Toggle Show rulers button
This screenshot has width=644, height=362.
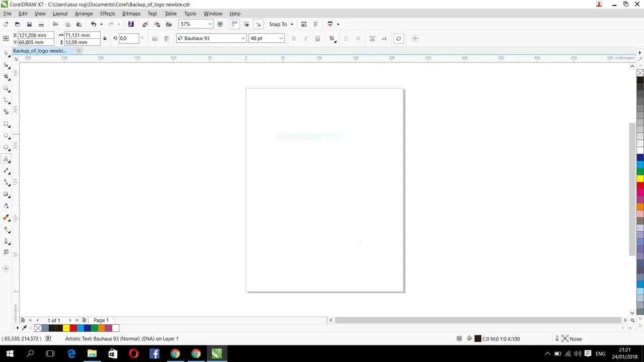point(234,24)
